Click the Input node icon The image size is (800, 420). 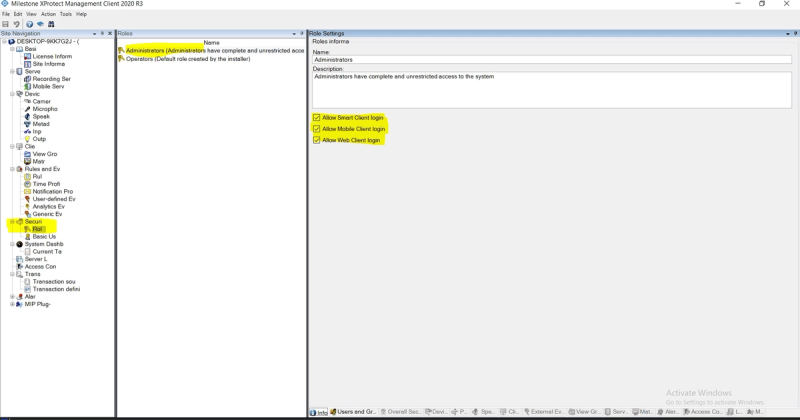pos(28,132)
